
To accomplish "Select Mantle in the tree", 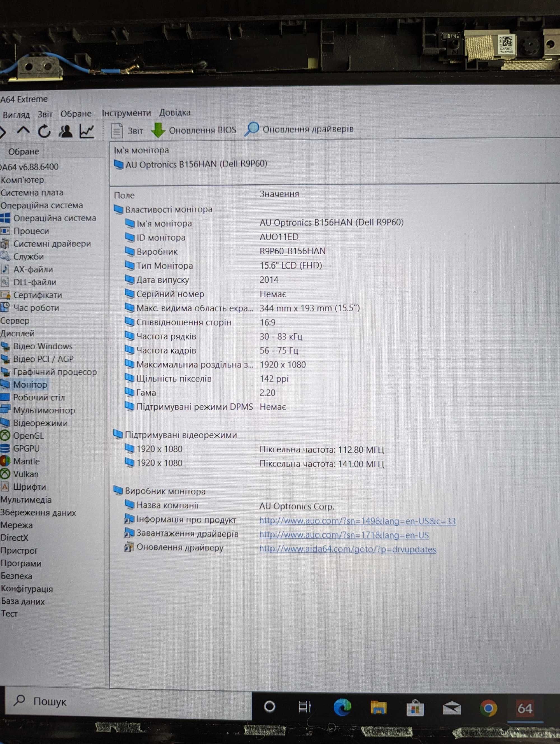I will pyautogui.click(x=20, y=461).
